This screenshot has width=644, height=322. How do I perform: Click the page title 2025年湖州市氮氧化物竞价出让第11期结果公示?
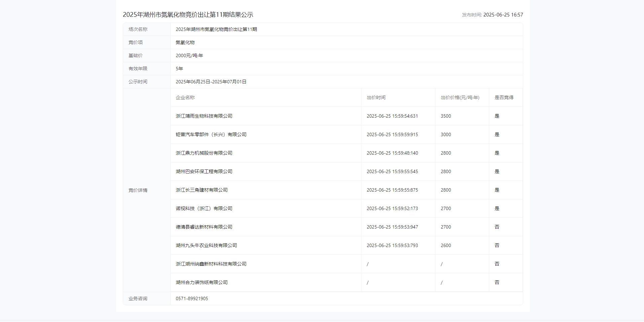point(188,15)
